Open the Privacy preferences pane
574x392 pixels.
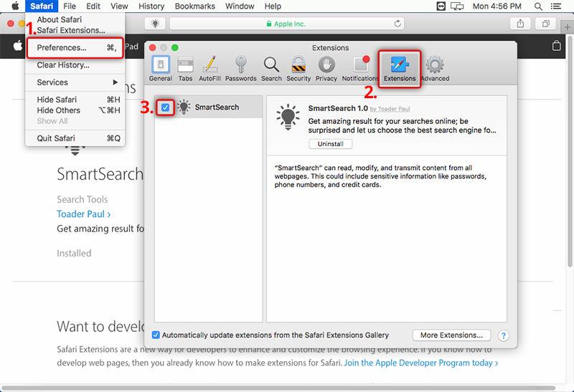[326, 69]
